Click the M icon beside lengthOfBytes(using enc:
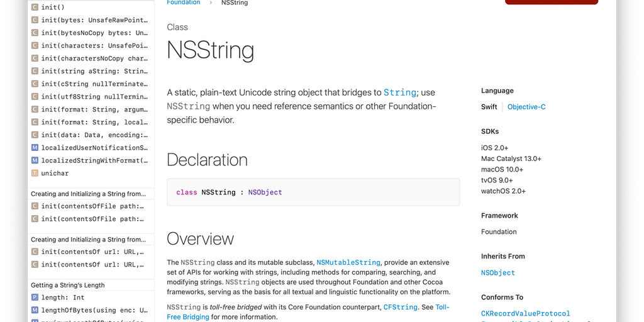The width and height of the screenshot is (644, 322). (x=35, y=310)
